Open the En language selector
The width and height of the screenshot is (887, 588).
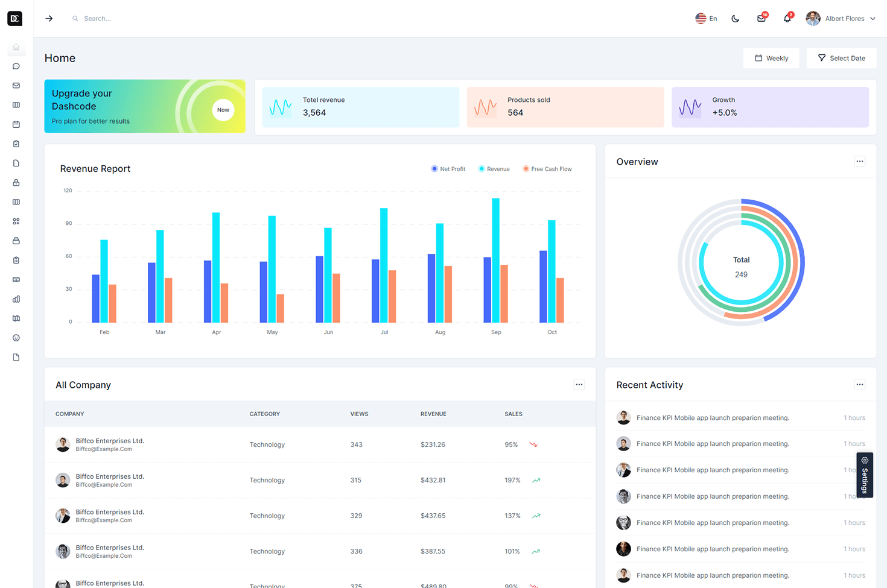[x=706, y=19]
